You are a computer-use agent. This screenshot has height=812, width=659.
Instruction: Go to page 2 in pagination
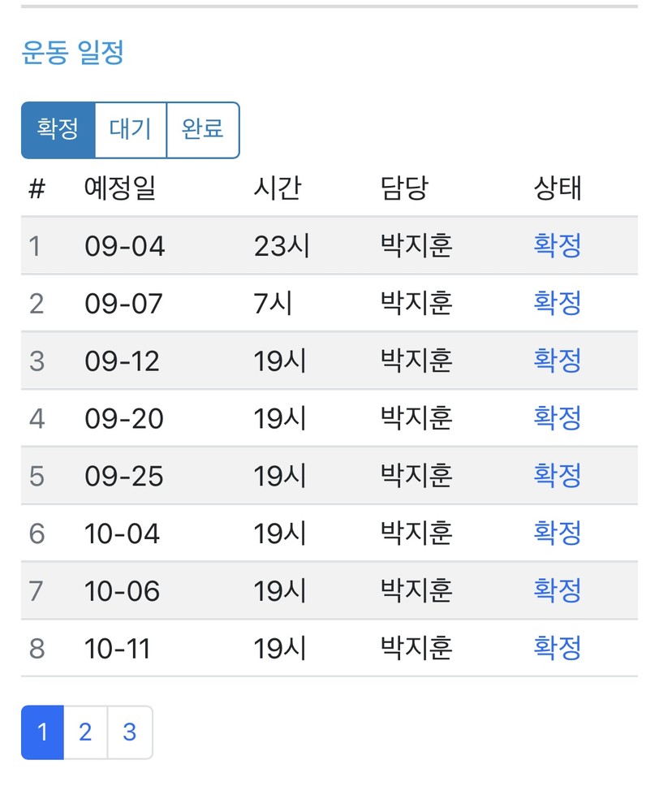tap(85, 732)
